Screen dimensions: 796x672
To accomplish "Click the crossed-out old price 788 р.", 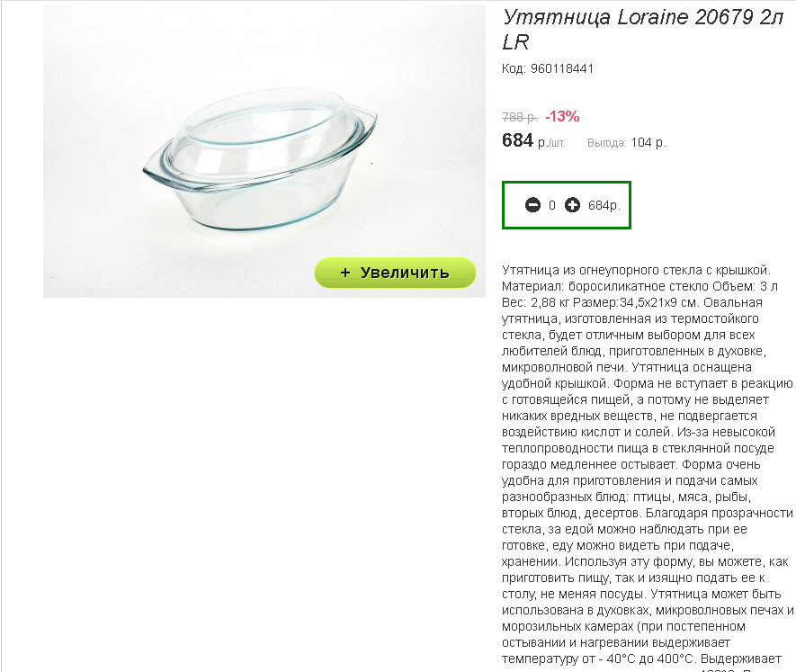I will click(x=519, y=117).
